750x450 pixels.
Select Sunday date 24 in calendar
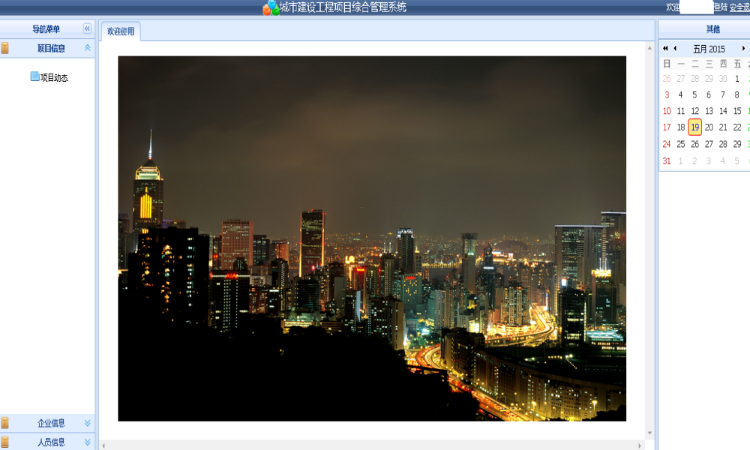(x=667, y=144)
